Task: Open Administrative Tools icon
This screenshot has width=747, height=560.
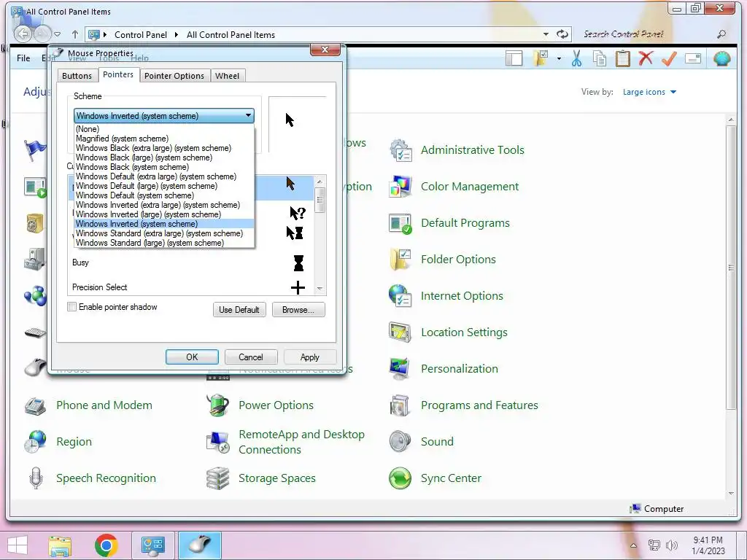Action: coord(400,150)
